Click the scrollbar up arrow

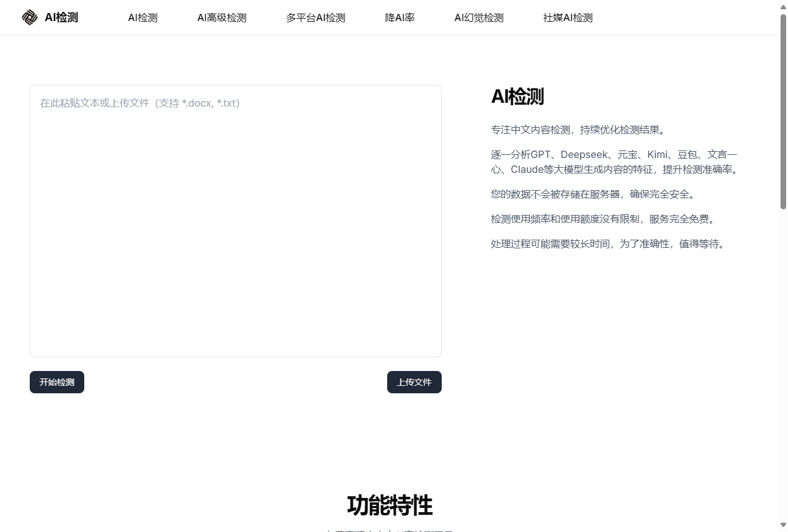[783, 6]
